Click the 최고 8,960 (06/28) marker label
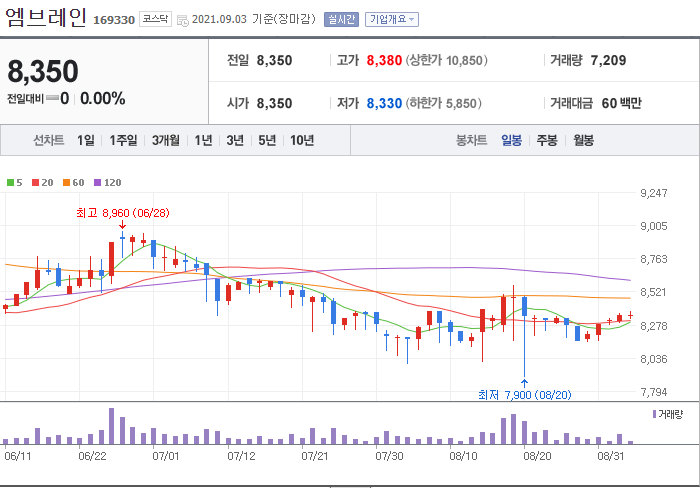 click(123, 213)
